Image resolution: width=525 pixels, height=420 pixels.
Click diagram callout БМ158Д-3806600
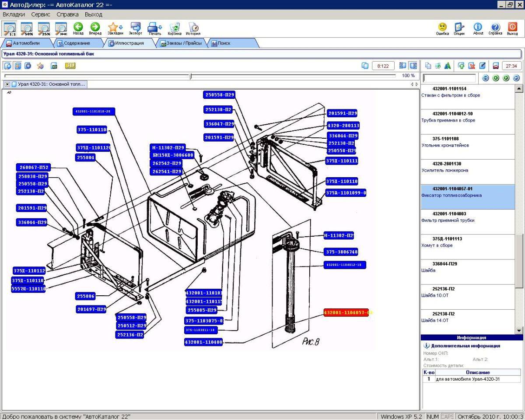click(x=173, y=155)
